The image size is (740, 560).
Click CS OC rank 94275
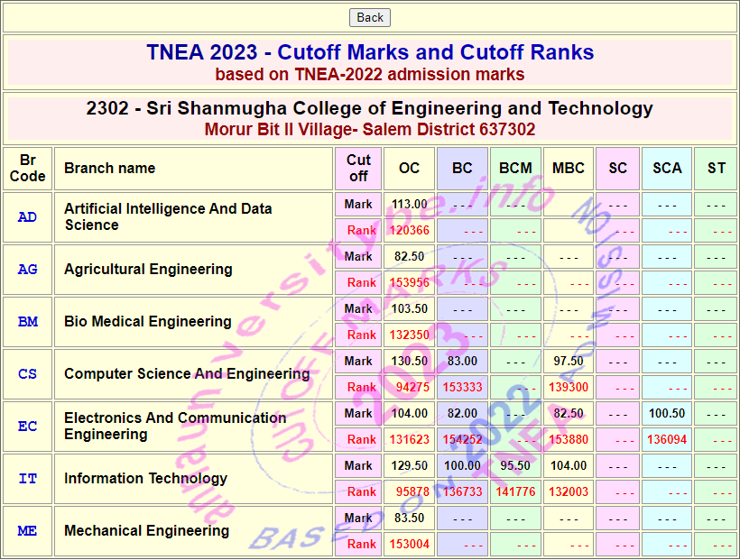pos(412,388)
